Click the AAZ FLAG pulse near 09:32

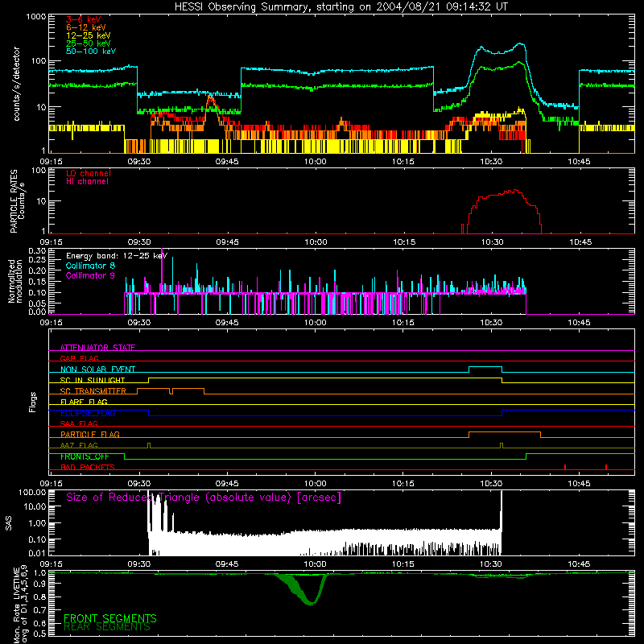tap(149, 445)
